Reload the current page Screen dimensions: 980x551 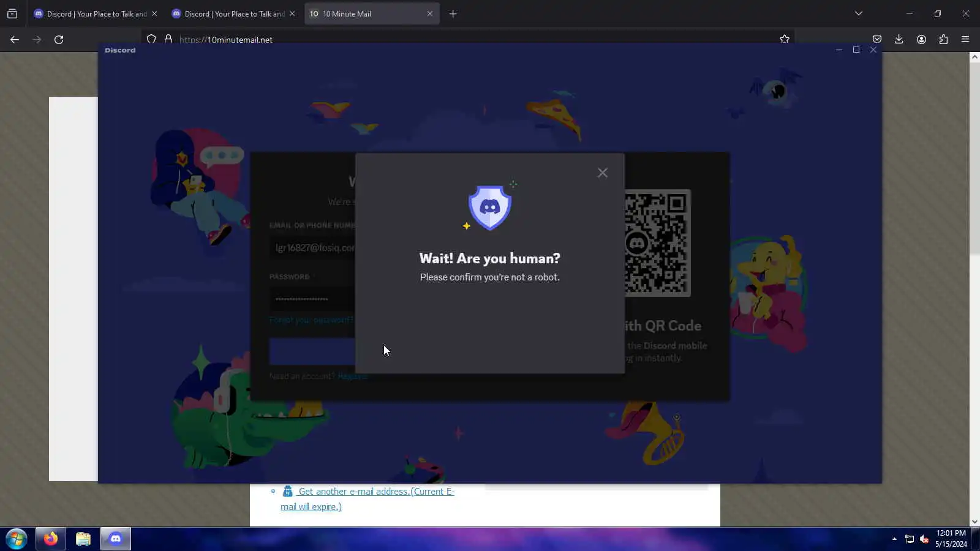pyautogui.click(x=59, y=39)
